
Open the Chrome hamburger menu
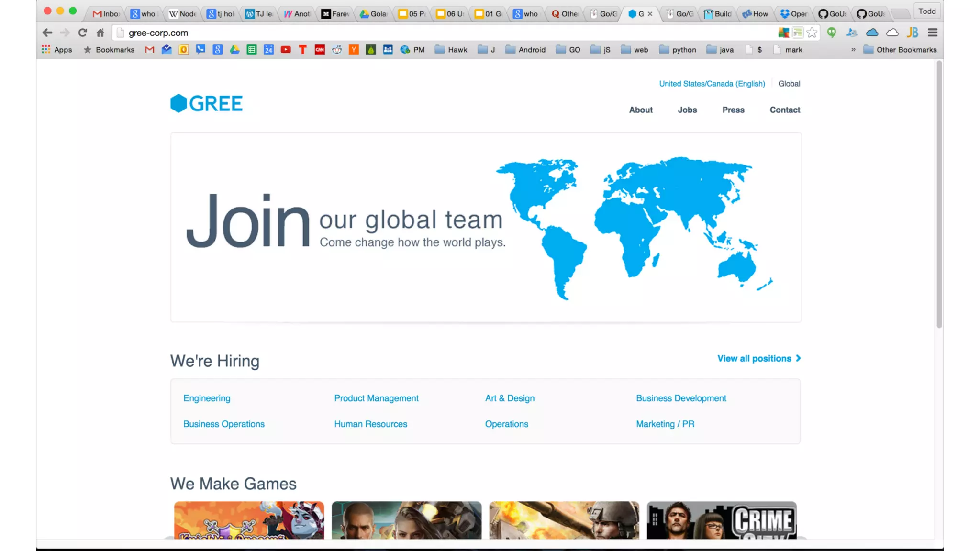tap(932, 33)
